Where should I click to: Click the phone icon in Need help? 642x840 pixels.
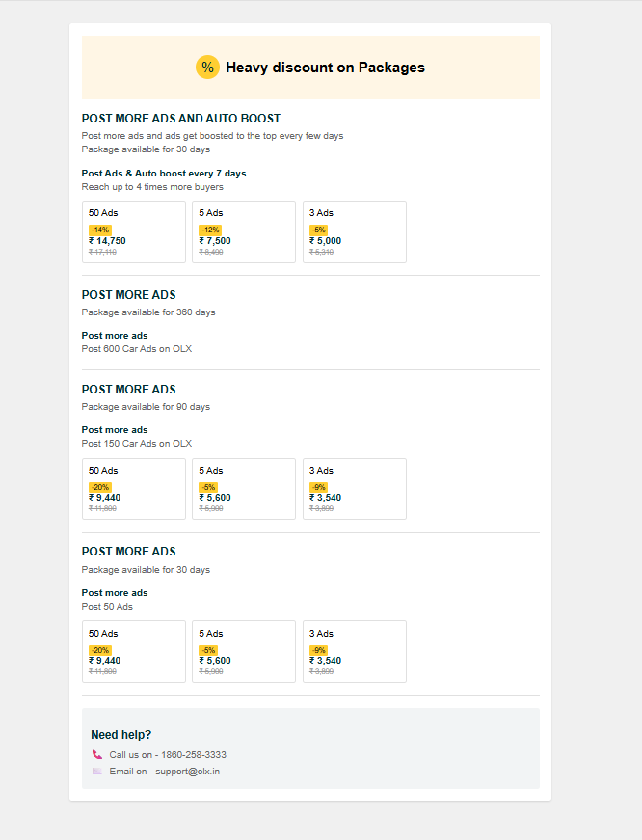tap(96, 754)
